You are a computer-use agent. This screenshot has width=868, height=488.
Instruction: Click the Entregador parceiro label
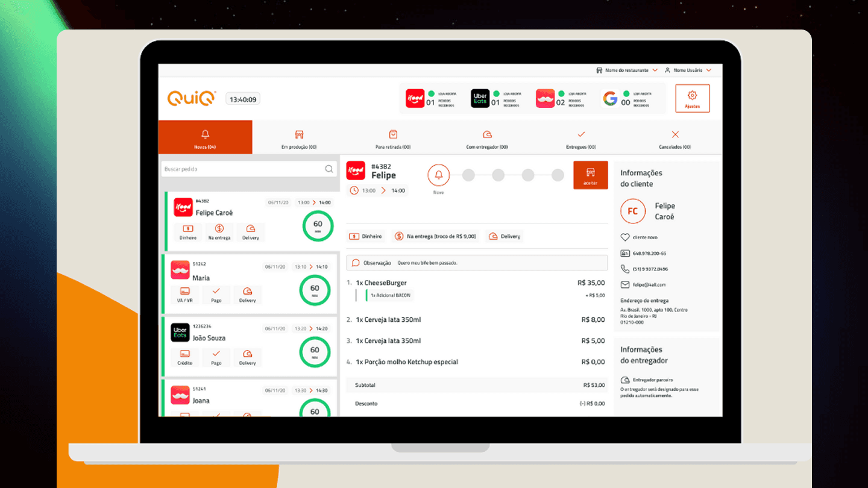(x=653, y=380)
